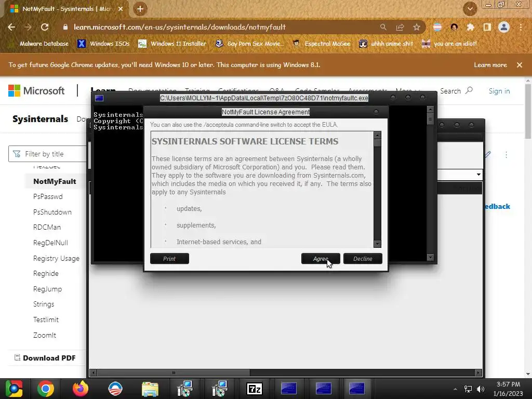532x399 pixels.
Task: Open the Windows 11 Installer bookmark
Action: click(172, 44)
